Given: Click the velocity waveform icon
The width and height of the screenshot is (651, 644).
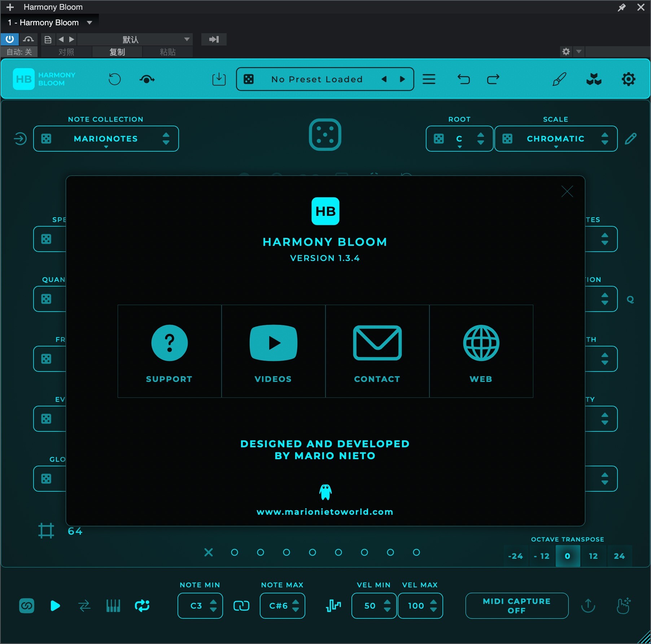Looking at the screenshot, I should (x=333, y=606).
